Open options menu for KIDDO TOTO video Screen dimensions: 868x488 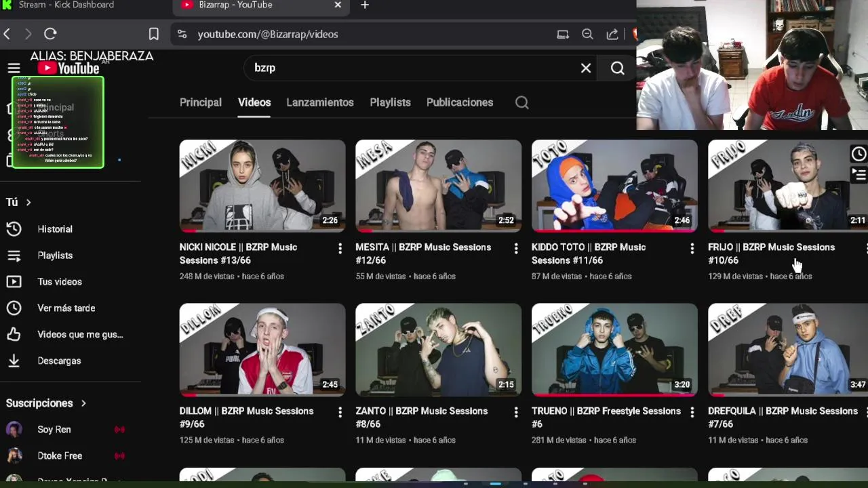pos(692,249)
